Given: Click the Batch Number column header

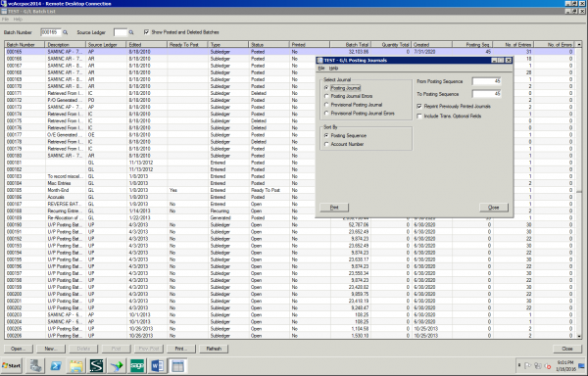Looking at the screenshot, I should 24,45.
